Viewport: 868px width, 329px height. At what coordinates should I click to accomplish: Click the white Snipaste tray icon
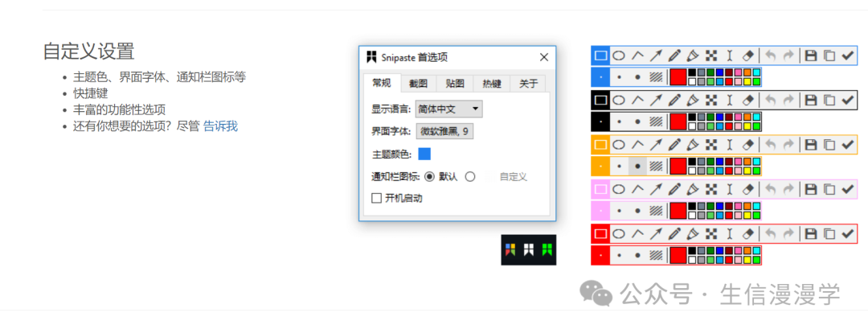click(529, 250)
